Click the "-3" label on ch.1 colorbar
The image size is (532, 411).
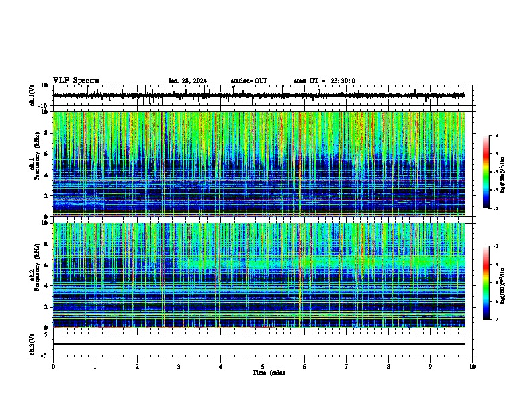tap(496, 135)
